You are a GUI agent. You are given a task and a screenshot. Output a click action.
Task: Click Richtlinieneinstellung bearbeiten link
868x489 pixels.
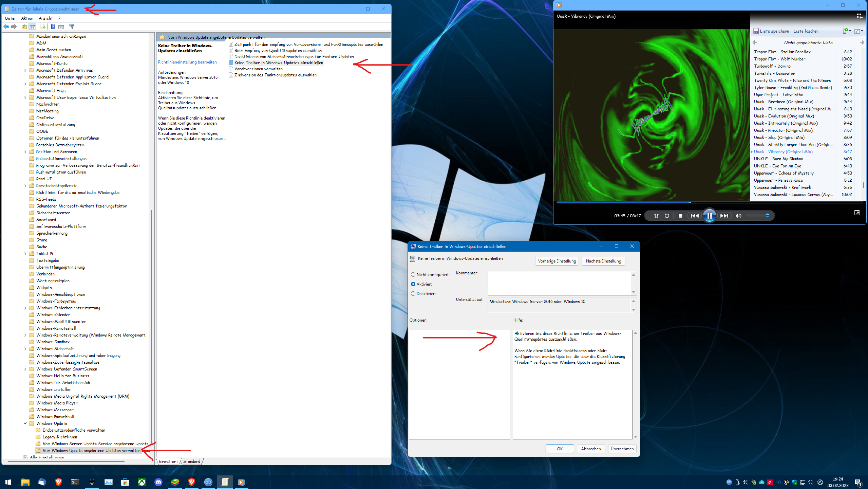click(x=187, y=62)
